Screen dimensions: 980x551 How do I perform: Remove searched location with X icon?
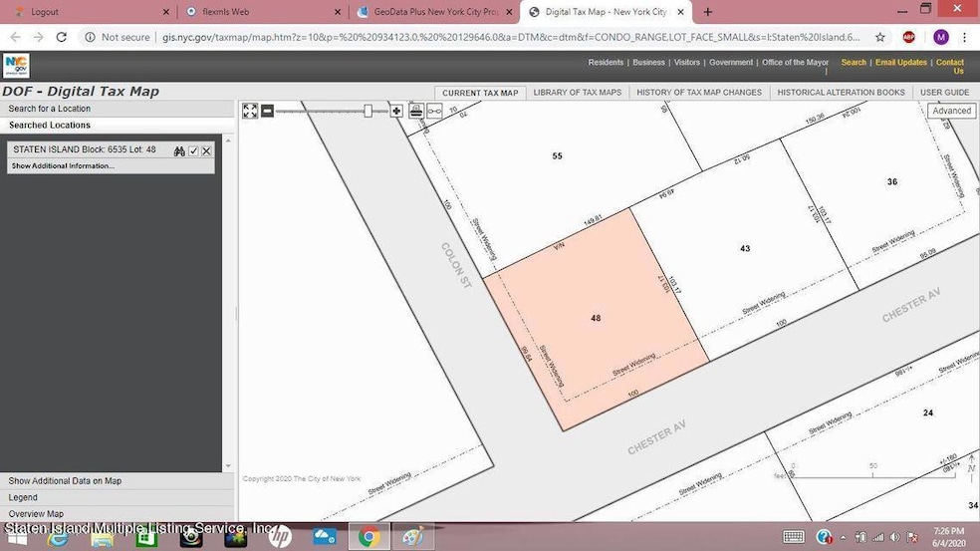[x=206, y=150]
